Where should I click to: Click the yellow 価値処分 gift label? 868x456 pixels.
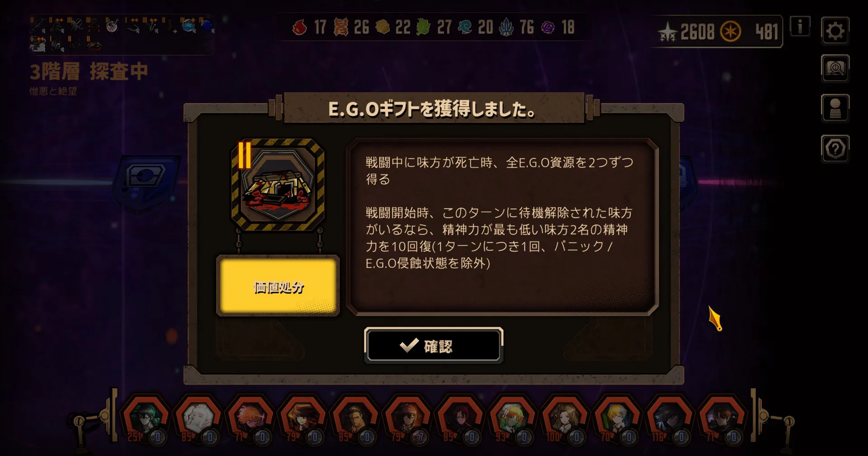[278, 286]
